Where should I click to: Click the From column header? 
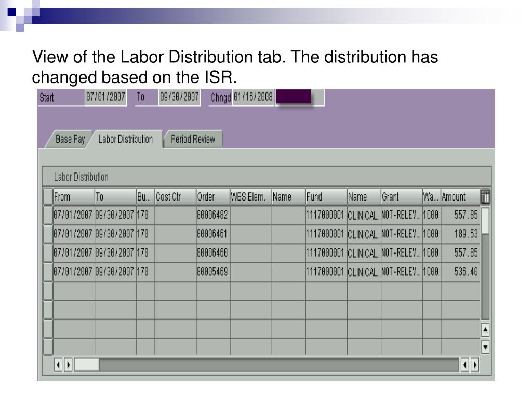click(x=74, y=197)
